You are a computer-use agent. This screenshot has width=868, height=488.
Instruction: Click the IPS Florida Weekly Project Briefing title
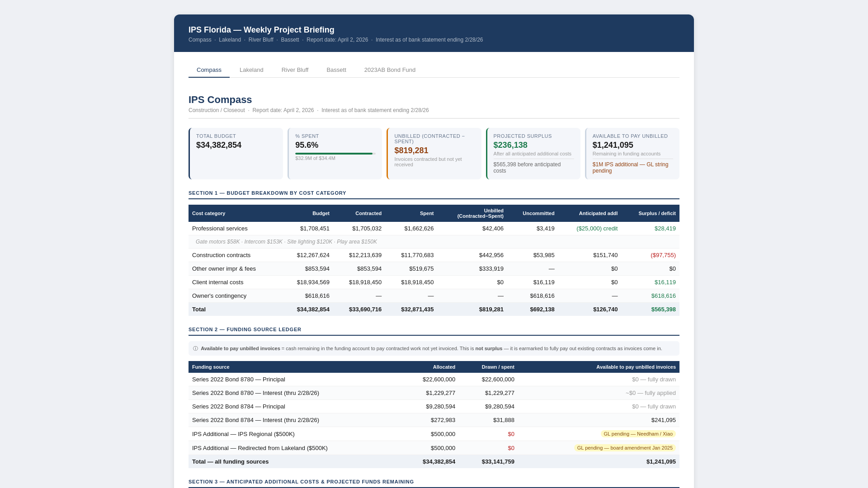(x=261, y=30)
